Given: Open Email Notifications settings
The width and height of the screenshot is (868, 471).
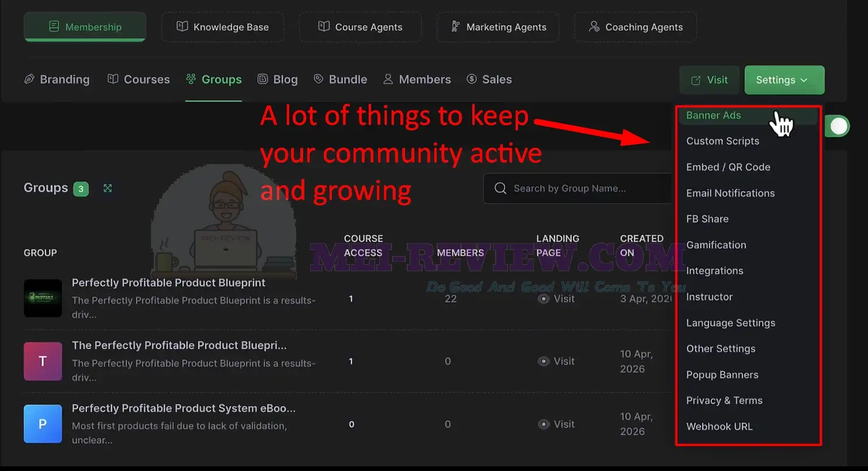Looking at the screenshot, I should (x=730, y=193).
